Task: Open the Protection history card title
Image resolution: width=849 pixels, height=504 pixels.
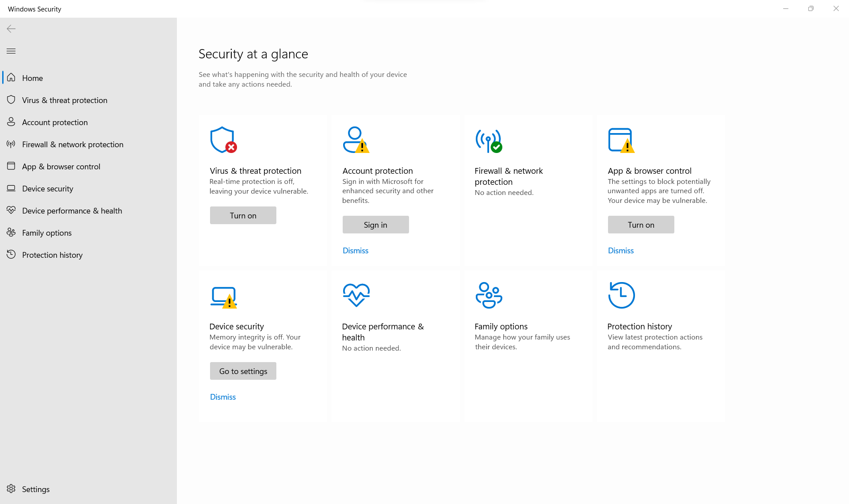Action: coord(639,326)
